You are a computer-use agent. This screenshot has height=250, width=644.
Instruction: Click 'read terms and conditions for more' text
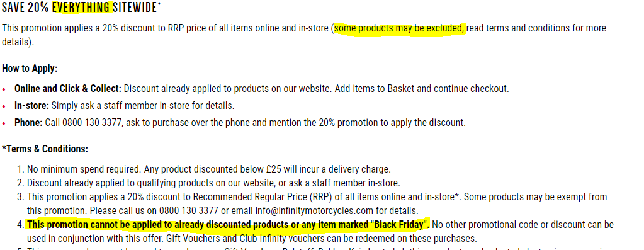coord(536,28)
